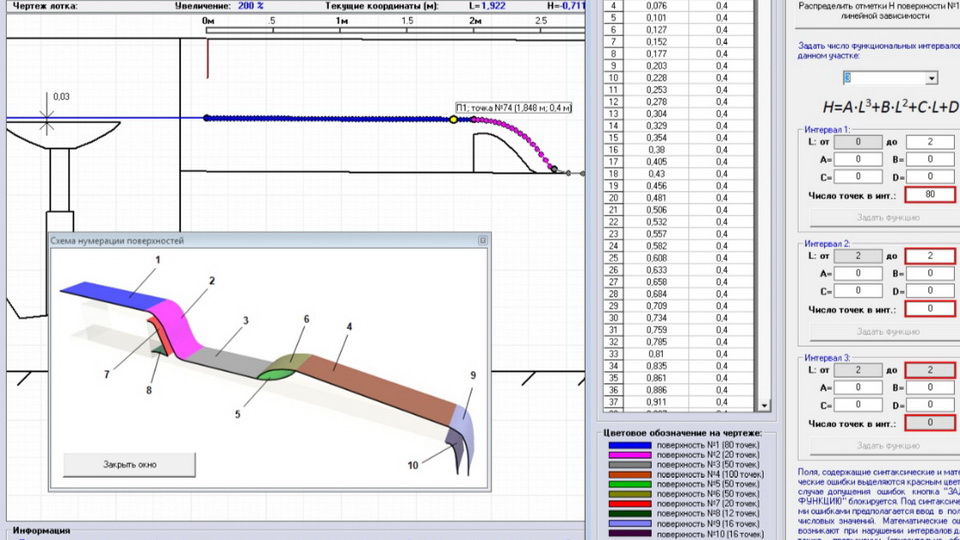The width and height of the screenshot is (960, 540).
Task: Click gray swatch for surface №3
Action: coord(629,465)
